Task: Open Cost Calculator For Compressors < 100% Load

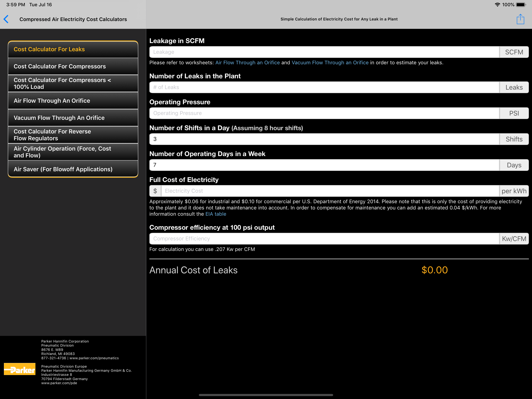Action: click(73, 84)
